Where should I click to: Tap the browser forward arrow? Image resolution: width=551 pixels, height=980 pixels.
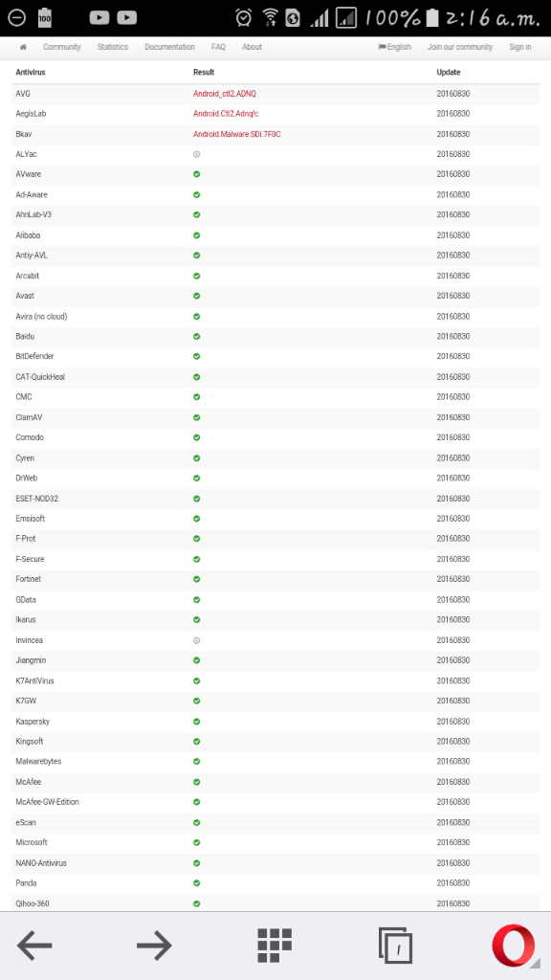[x=154, y=945]
